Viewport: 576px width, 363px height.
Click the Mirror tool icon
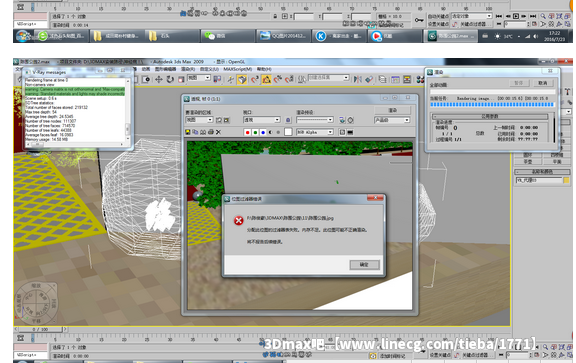click(357, 79)
